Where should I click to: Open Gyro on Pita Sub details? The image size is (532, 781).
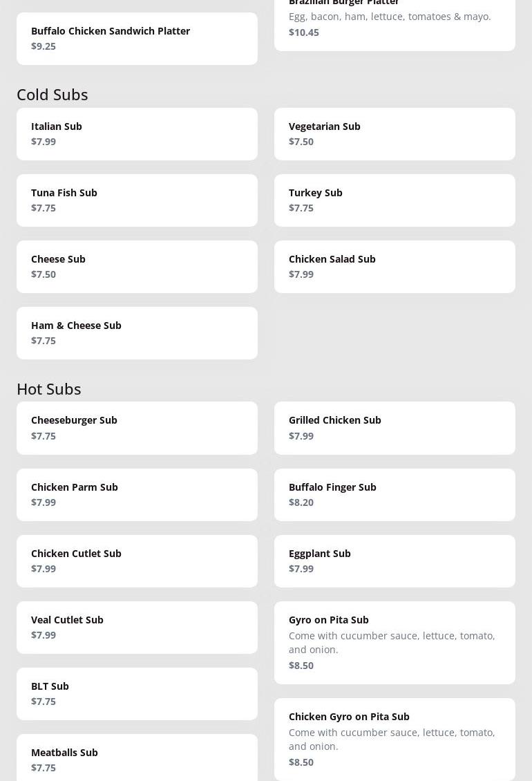[x=395, y=643]
